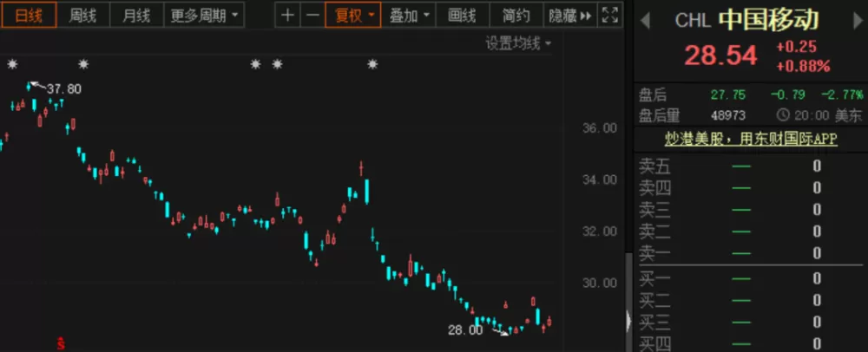
Task: Enable 画线 drawing mode
Action: (x=462, y=15)
